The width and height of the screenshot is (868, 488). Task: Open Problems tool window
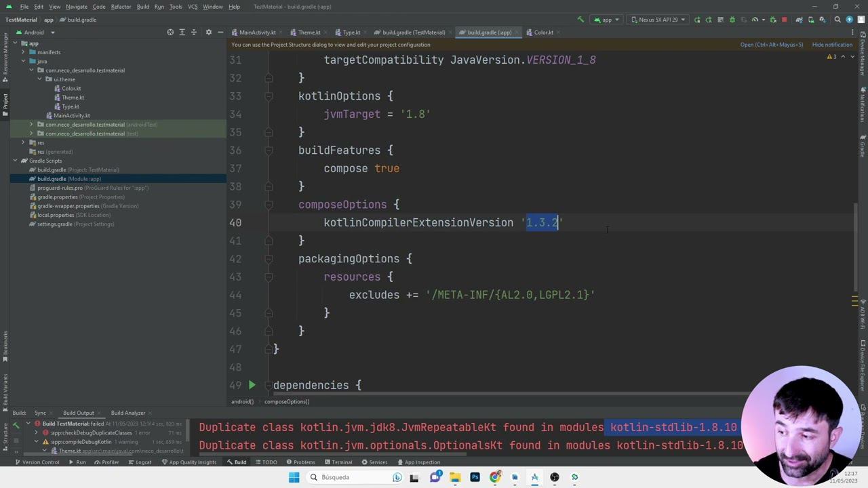click(300, 462)
